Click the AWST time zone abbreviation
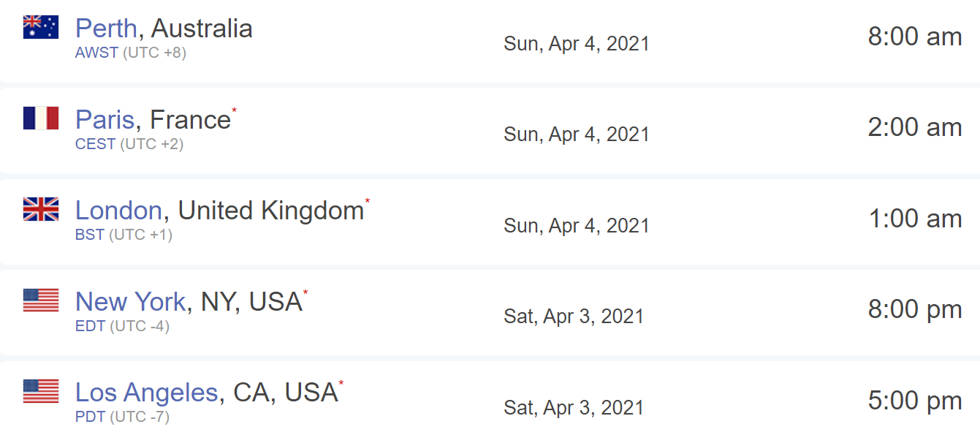 [96, 53]
